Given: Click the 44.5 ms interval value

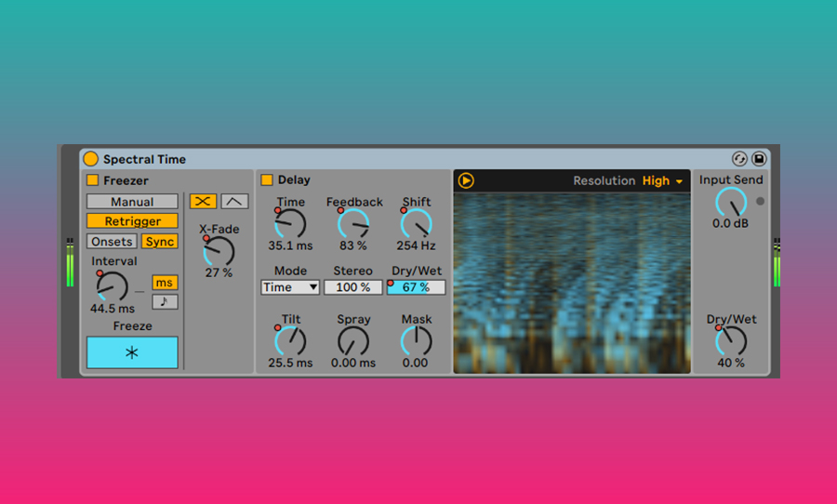Looking at the screenshot, I should tap(113, 309).
